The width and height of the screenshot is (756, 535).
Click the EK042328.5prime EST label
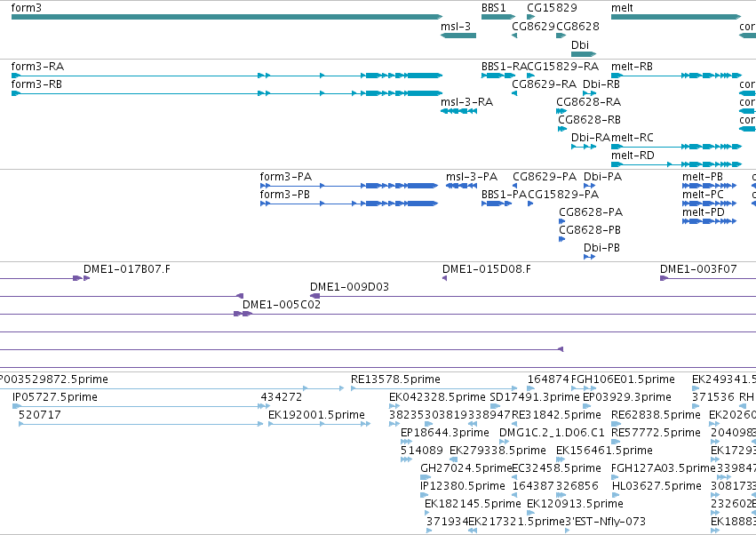tap(437, 397)
